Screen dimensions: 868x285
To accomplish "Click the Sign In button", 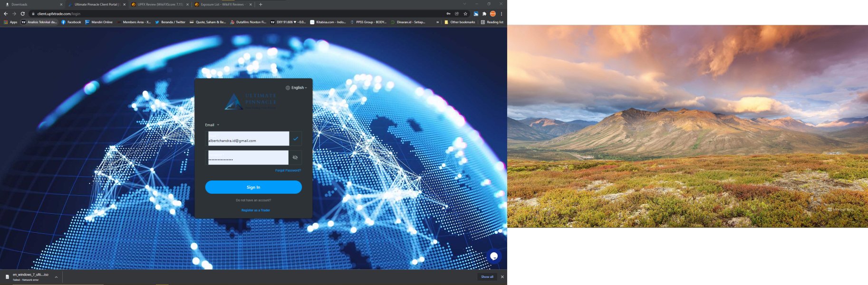I will [x=253, y=187].
